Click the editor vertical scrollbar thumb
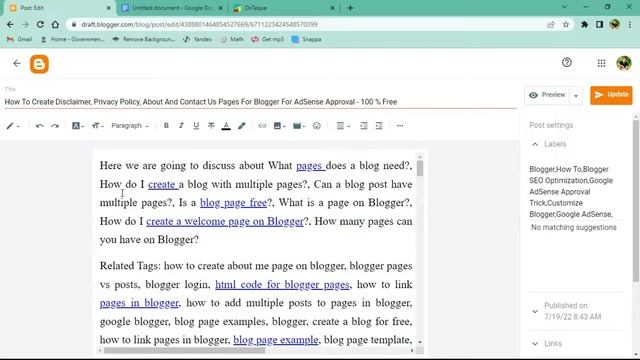 tap(420, 168)
